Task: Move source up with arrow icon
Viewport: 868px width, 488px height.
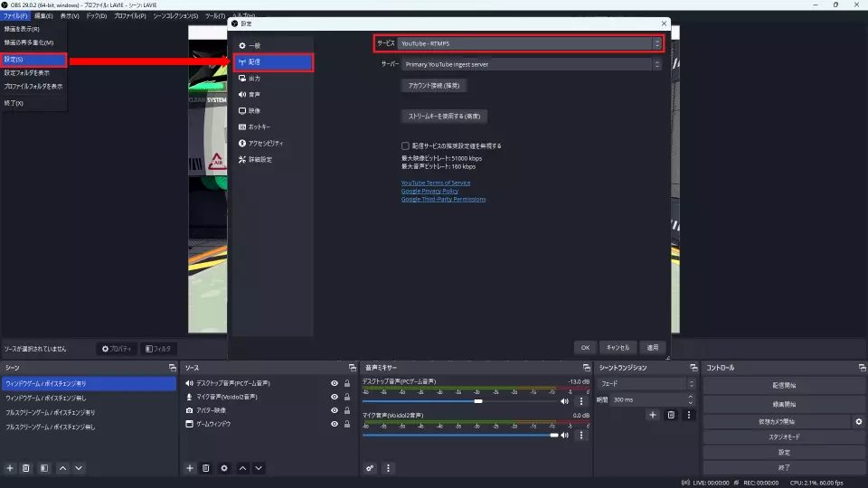Action: 242,468
